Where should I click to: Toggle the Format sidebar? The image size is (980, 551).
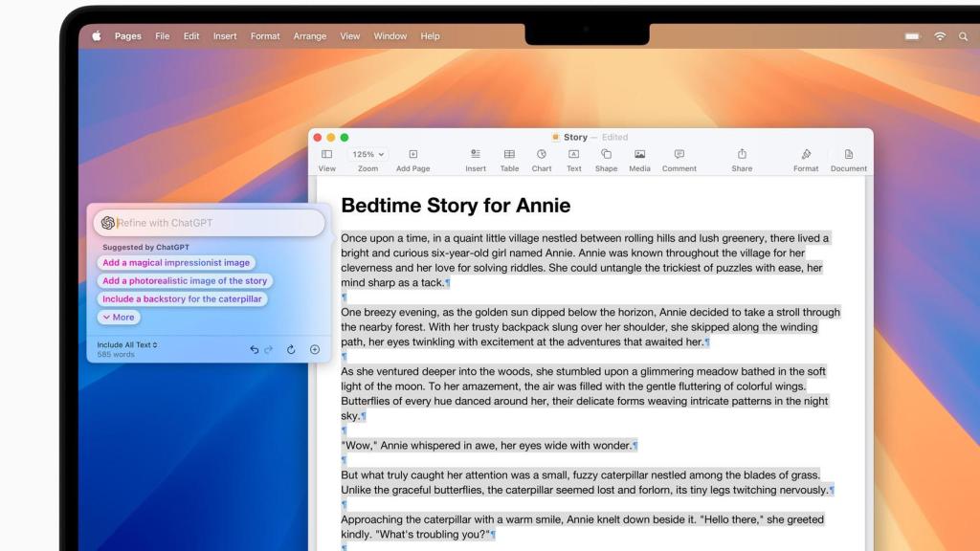coord(806,154)
